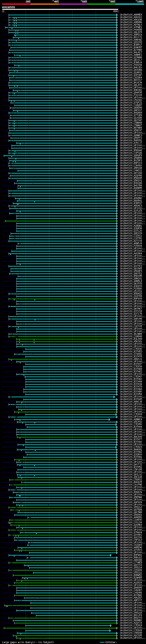
Task: Select hit label UniRef100_C7E919
Action: [131, 625]
